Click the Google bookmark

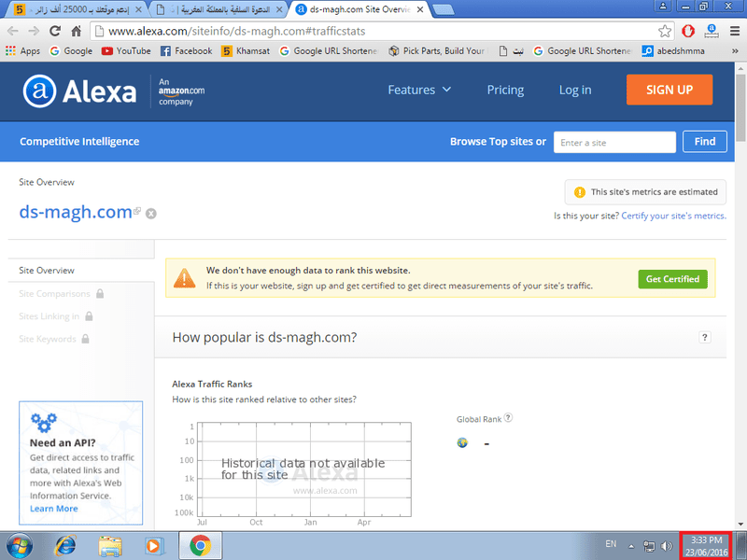(71, 51)
